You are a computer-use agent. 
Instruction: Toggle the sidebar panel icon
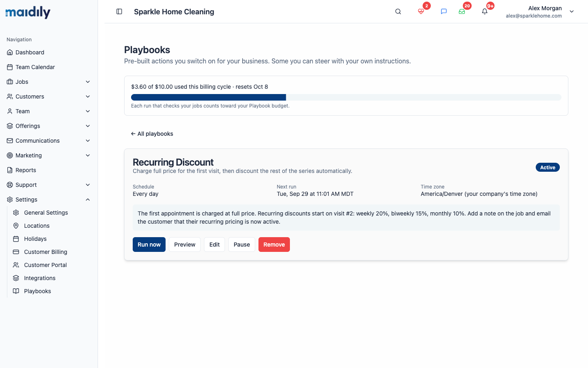coord(119,11)
